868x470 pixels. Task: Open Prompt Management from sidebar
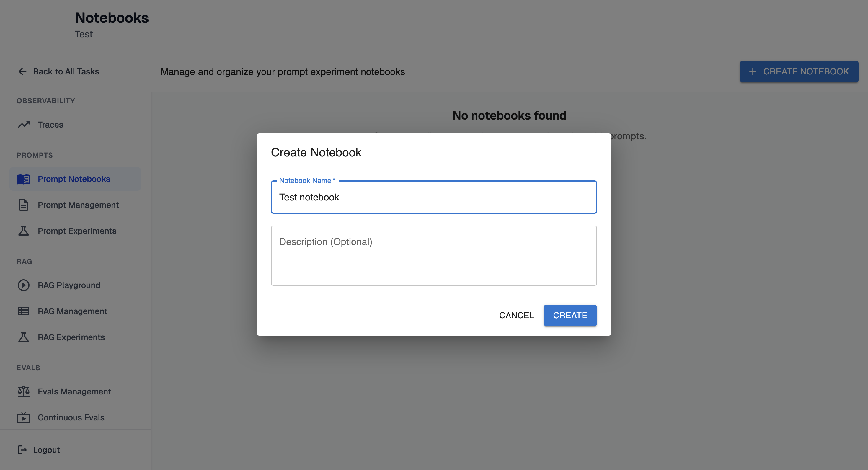pos(78,205)
